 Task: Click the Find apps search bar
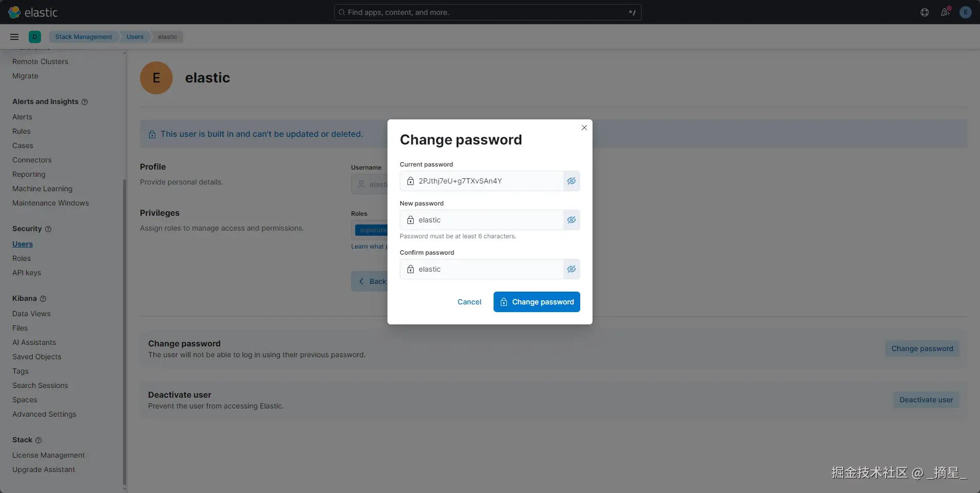(x=487, y=12)
